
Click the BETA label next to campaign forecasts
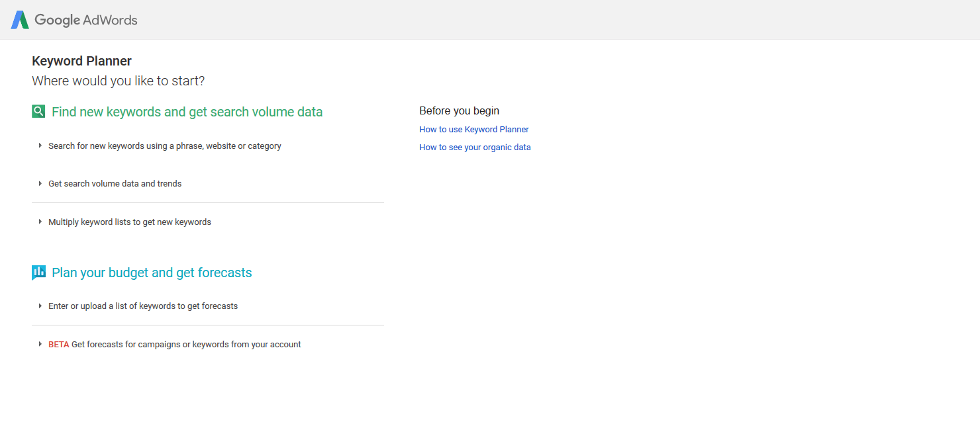click(58, 344)
